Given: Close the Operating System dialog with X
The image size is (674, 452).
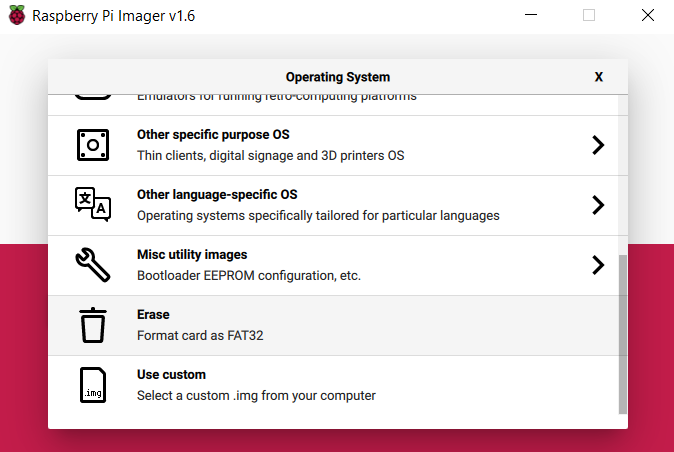Looking at the screenshot, I should (598, 77).
